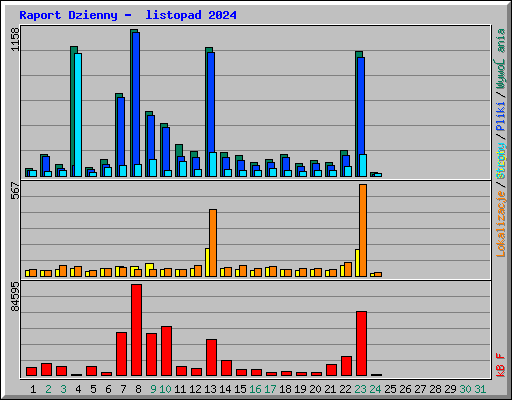Click the blue files bar for day 9
The width and height of the screenshot is (512, 400).
151,138
